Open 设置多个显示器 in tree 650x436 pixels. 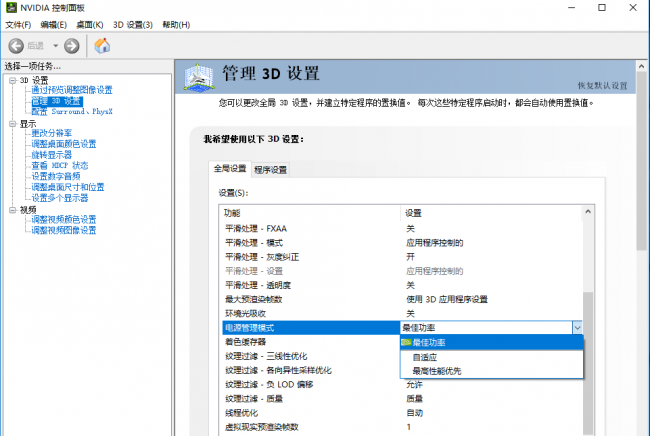(60, 198)
